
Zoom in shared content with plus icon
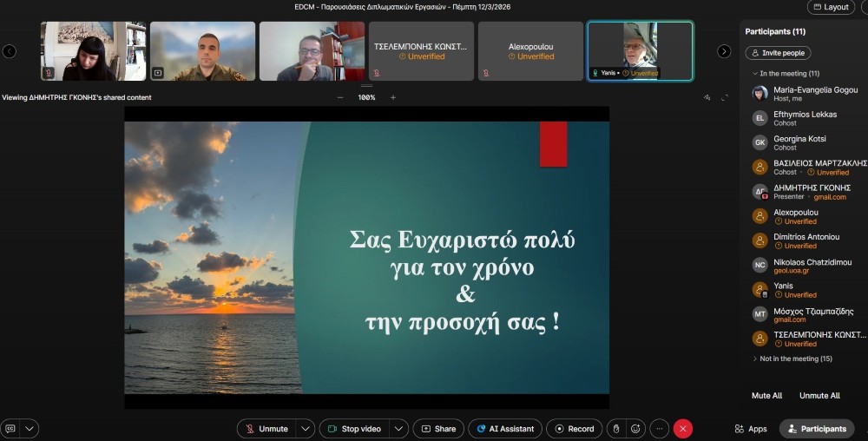point(393,97)
